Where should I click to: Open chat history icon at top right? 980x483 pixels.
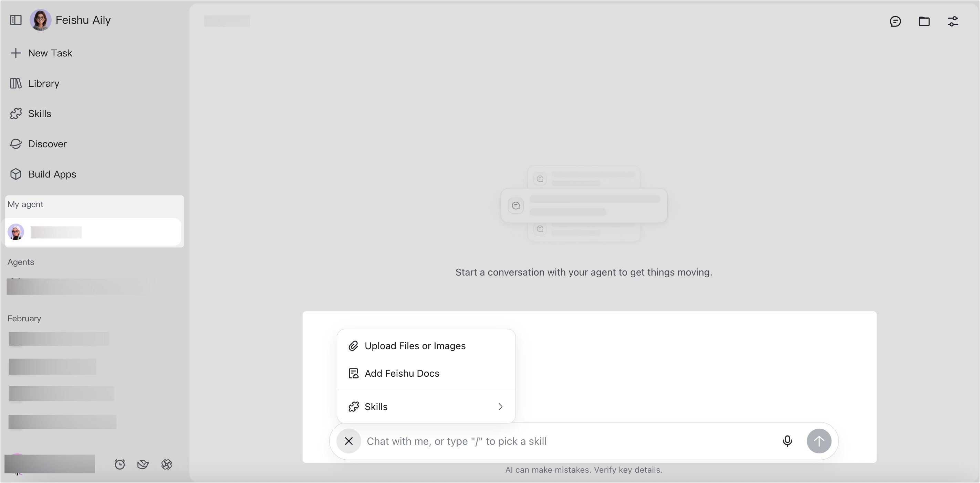click(895, 21)
